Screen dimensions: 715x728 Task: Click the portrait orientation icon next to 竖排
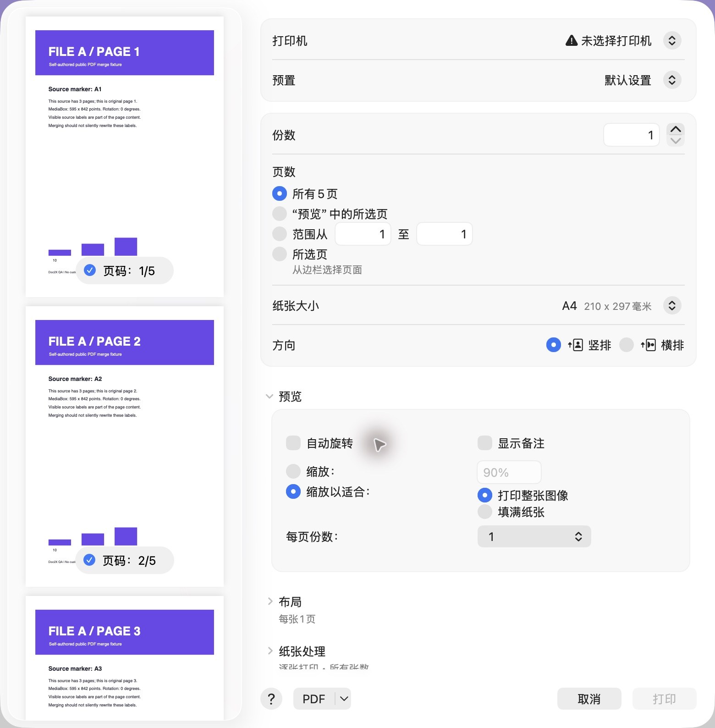point(576,345)
